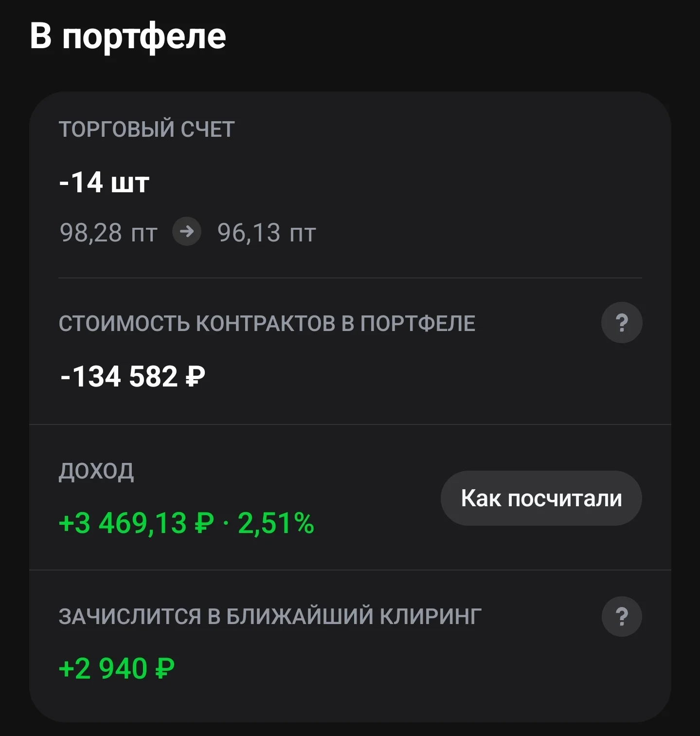Tap the ruble symbol after +3 469,13
Viewport: 700px width, 736px height.
point(204,523)
